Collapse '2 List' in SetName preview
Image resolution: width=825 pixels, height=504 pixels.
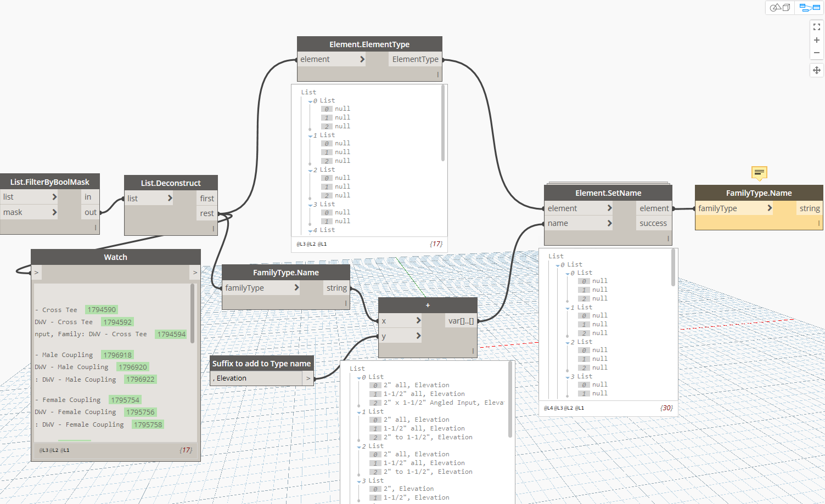pos(567,343)
